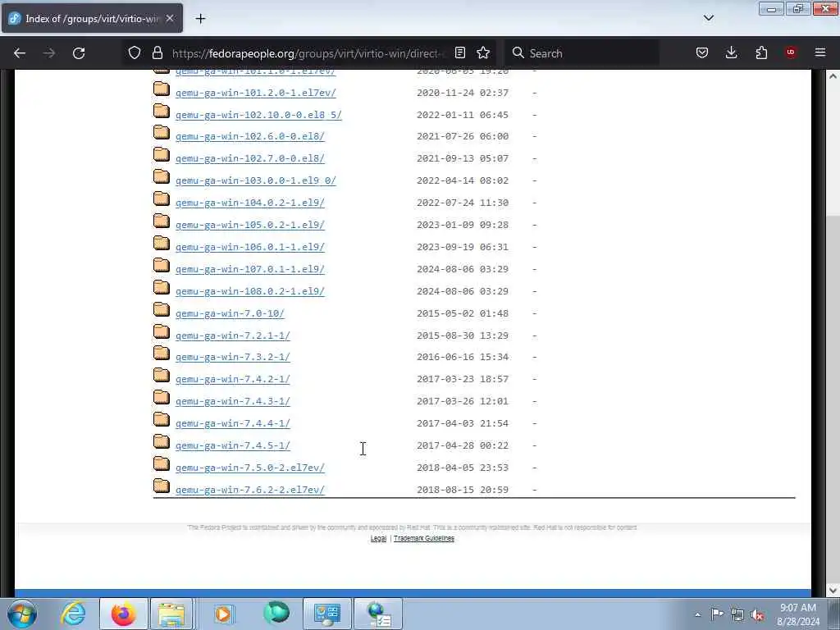Open qemu-ga-win-104.0.2-1.el9/ link

point(249,203)
